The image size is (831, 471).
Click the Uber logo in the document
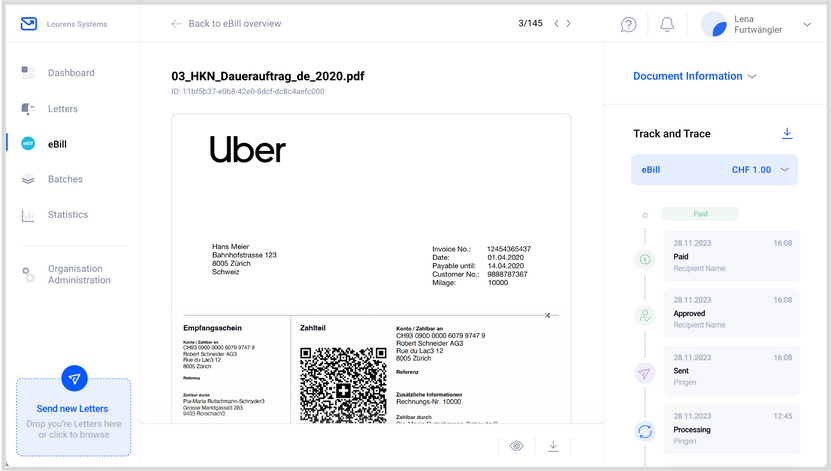(x=247, y=149)
